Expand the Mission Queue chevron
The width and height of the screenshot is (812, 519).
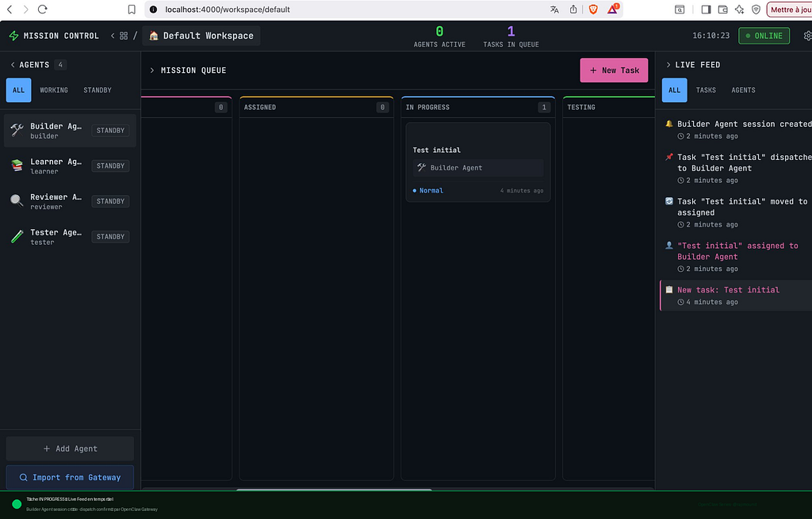(x=151, y=71)
